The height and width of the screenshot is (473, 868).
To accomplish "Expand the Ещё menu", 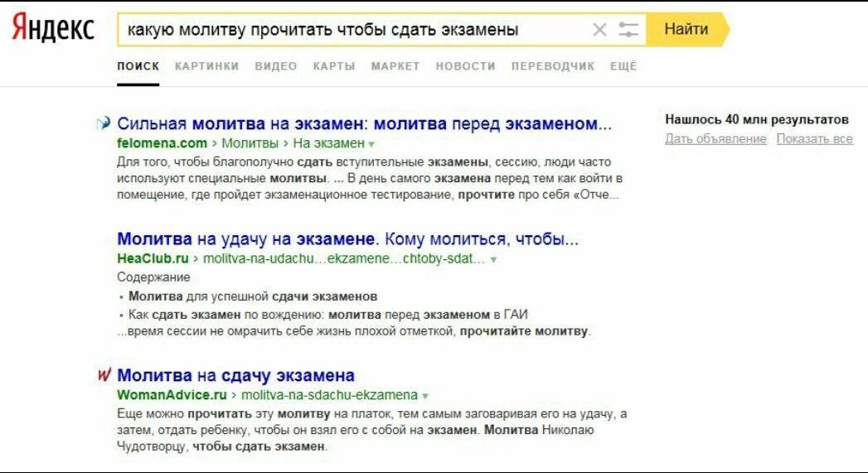I will (x=623, y=66).
